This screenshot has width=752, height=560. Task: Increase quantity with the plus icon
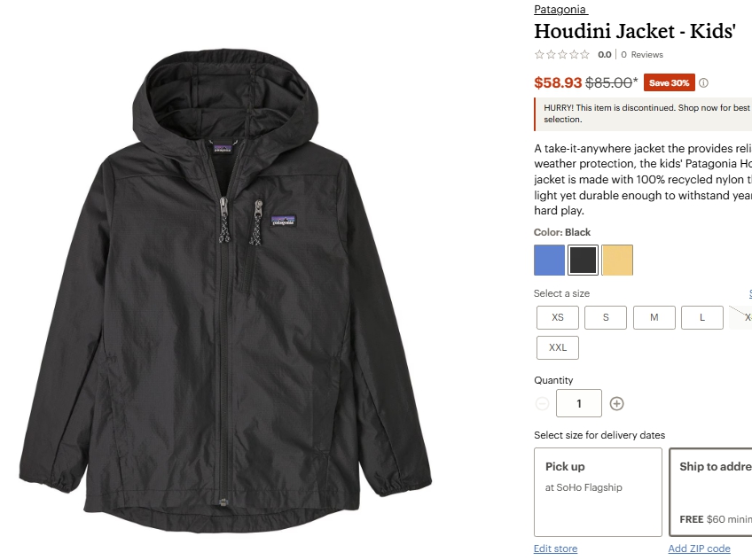click(616, 404)
